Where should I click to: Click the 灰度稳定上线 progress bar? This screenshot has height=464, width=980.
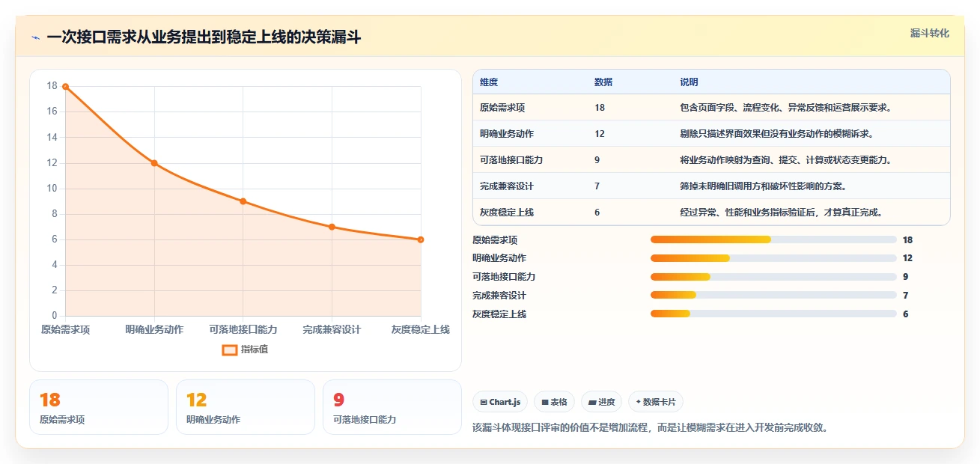(773, 314)
